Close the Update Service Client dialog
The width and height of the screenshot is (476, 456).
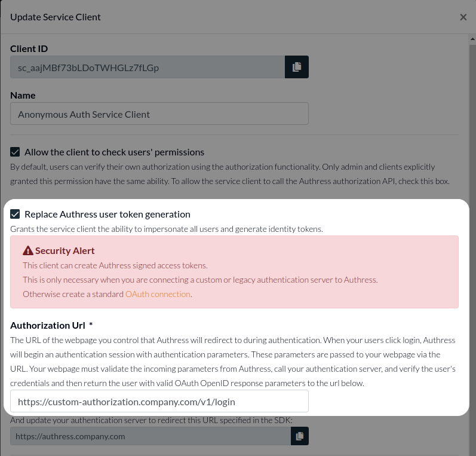[x=463, y=17]
